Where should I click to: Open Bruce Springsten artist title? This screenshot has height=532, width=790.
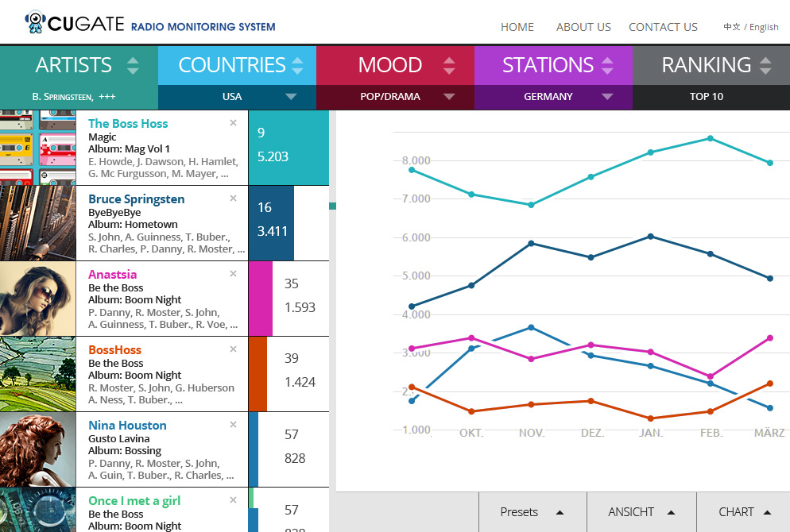137,199
